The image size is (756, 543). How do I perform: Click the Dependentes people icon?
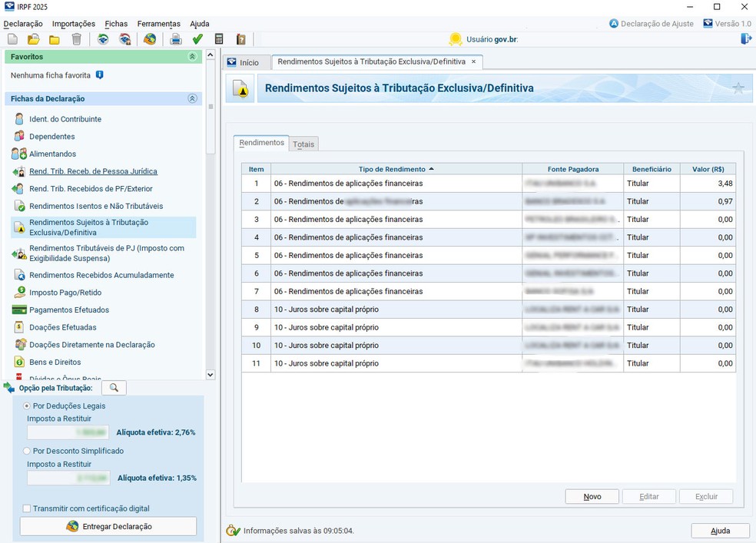coord(18,137)
